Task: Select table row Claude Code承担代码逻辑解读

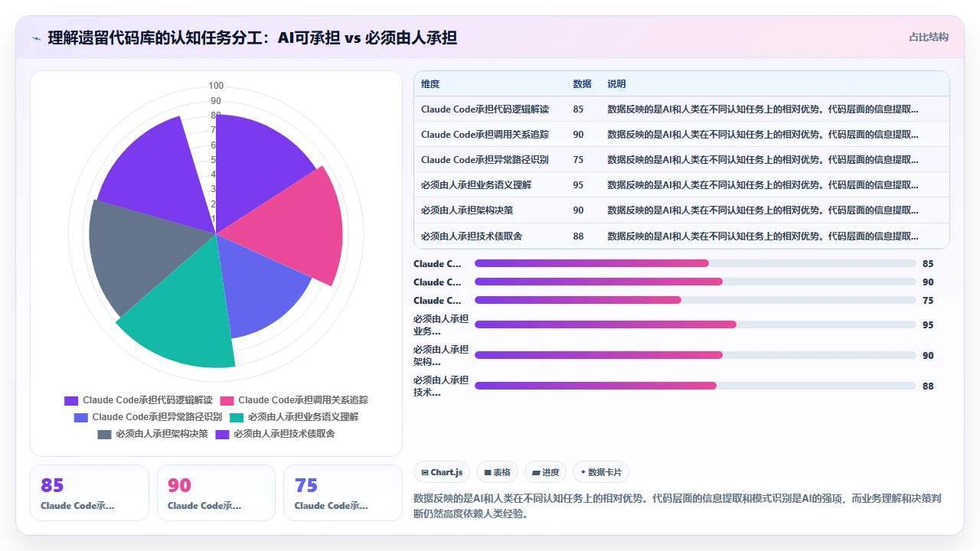Action: [681, 109]
